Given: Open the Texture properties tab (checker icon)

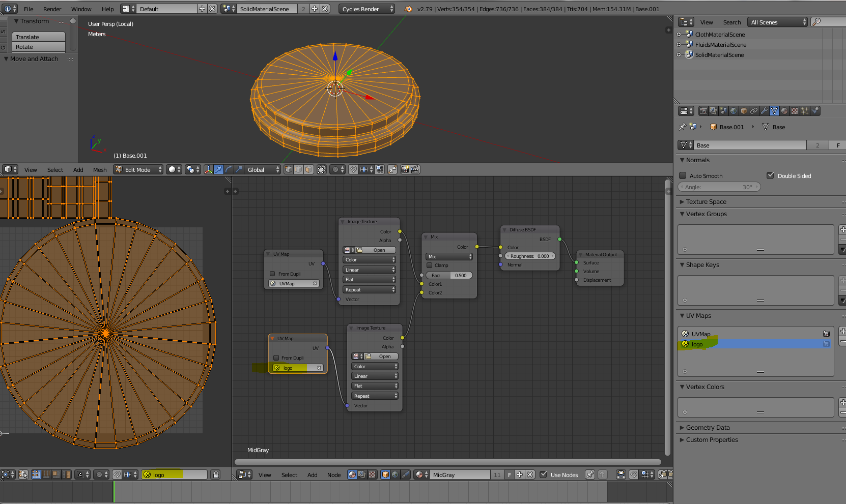Looking at the screenshot, I should click(x=795, y=111).
